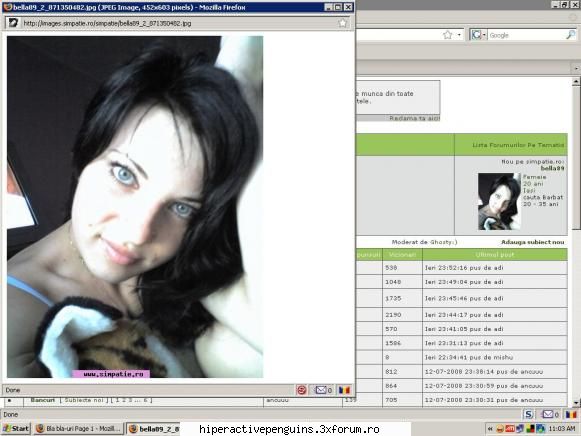
Task: Click the Romanian flag icon in popup status bar
Action: [345, 390]
